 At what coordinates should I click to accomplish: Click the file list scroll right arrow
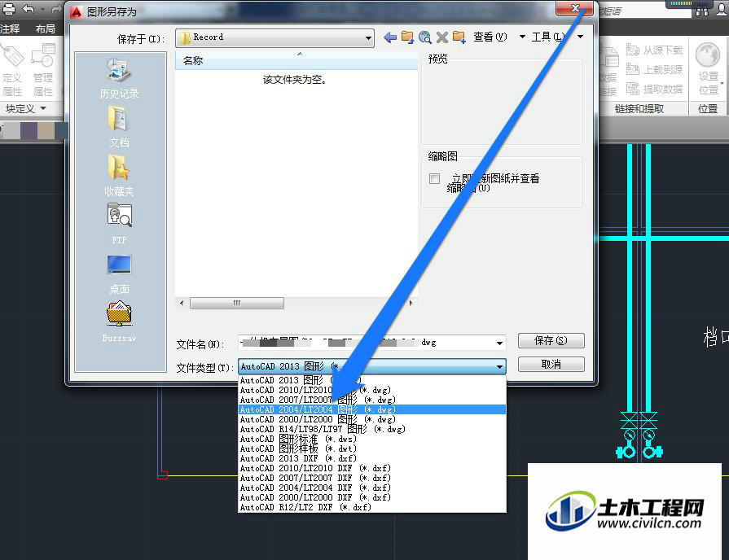(x=411, y=303)
